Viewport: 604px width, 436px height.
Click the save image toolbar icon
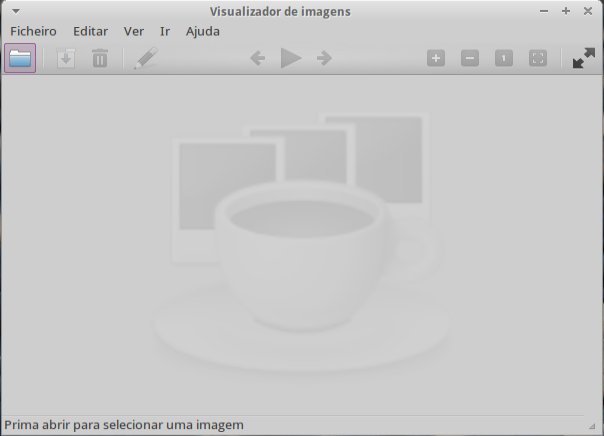66,58
